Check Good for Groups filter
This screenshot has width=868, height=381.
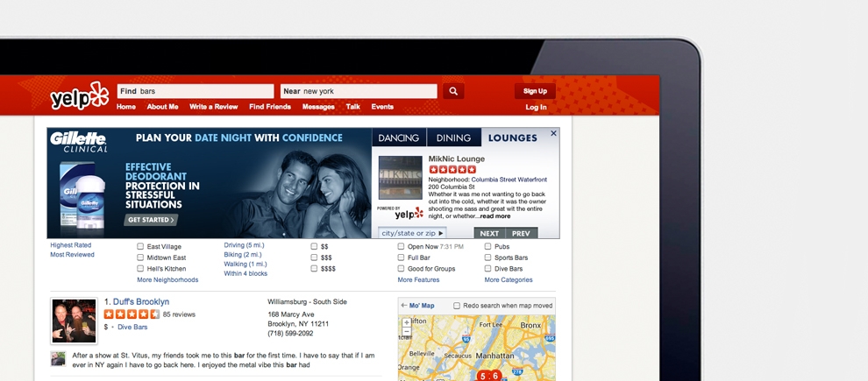click(x=401, y=269)
